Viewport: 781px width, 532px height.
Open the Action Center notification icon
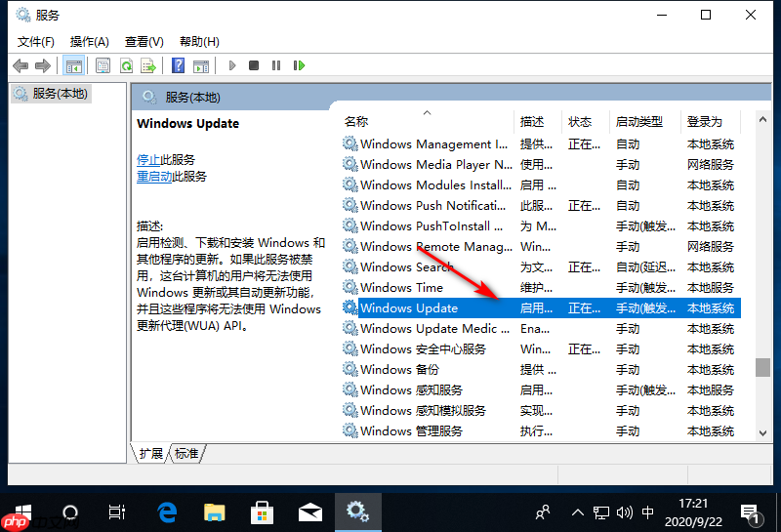click(x=751, y=513)
